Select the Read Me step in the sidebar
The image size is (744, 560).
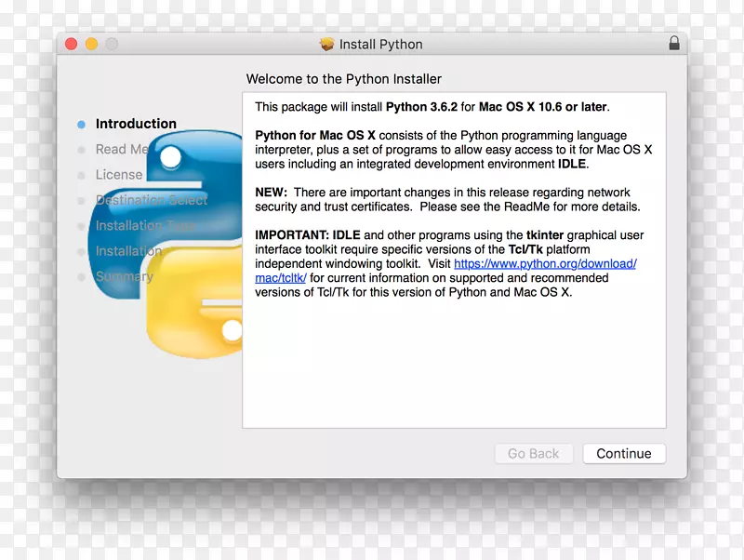point(122,149)
